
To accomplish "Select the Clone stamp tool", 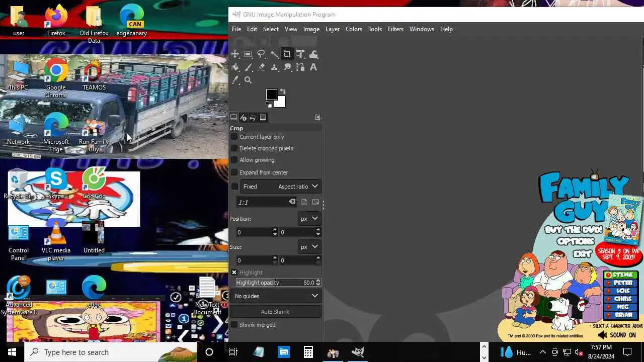I will [274, 67].
